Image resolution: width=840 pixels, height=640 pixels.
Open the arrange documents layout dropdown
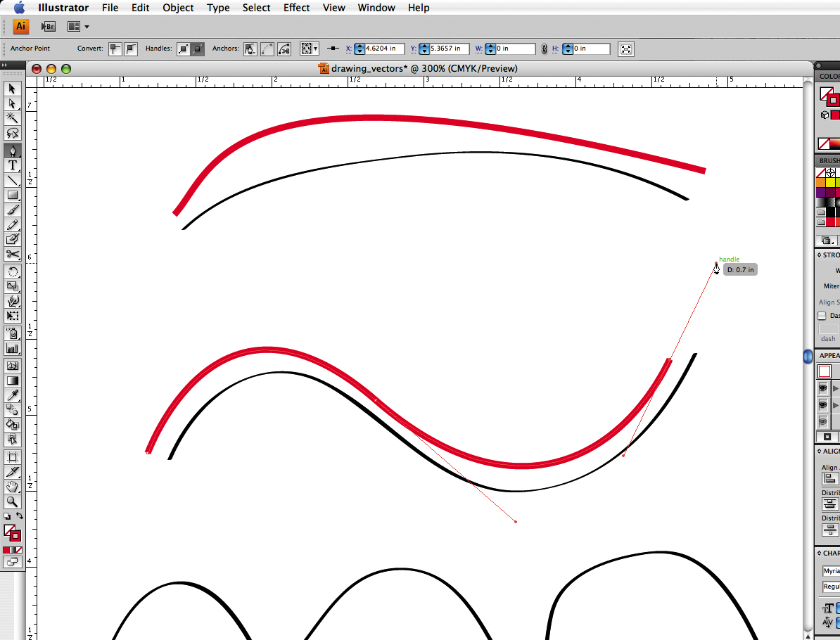(78, 27)
